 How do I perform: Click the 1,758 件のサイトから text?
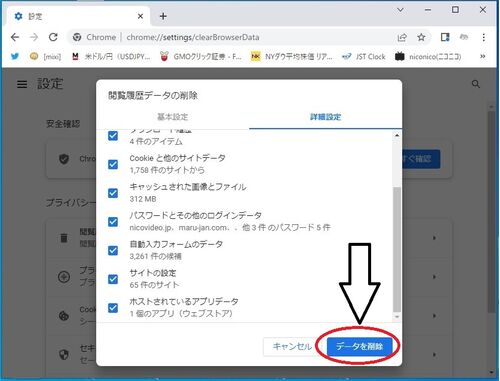tap(167, 170)
